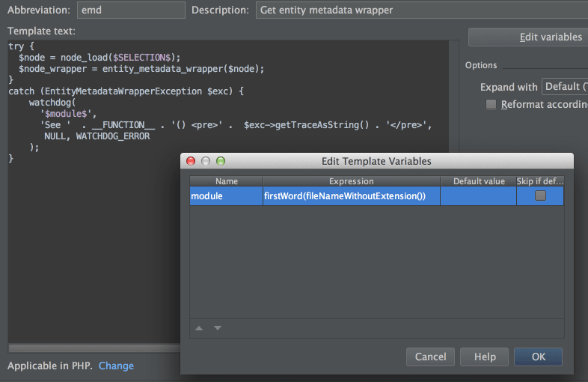Click the Abbreviation field containing emd

(131, 10)
